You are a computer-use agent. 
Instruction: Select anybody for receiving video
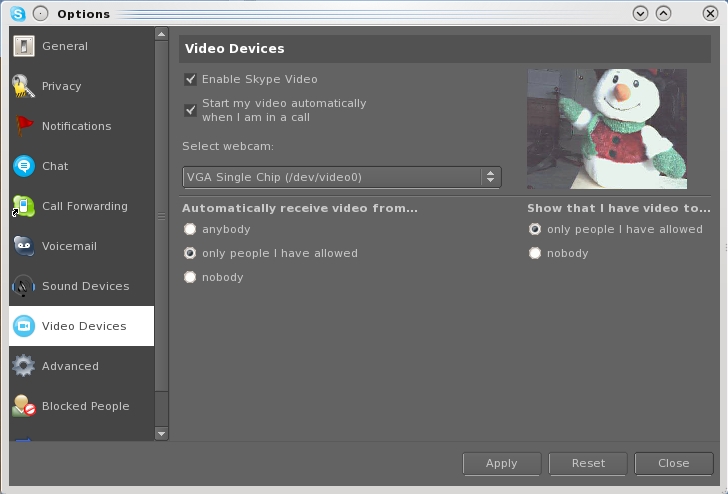tap(190, 229)
